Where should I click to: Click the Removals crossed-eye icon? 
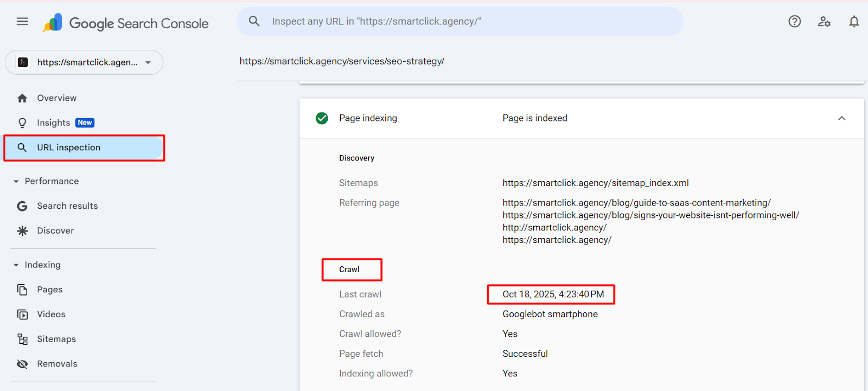pyautogui.click(x=22, y=364)
